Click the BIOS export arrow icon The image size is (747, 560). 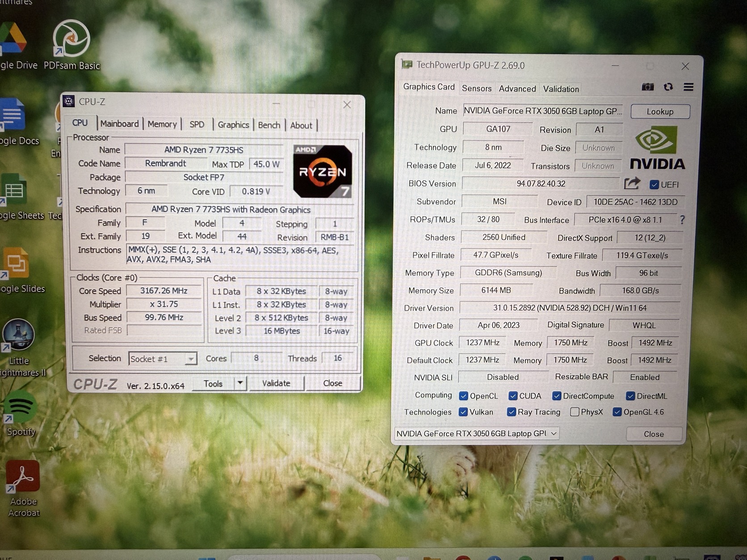click(632, 183)
